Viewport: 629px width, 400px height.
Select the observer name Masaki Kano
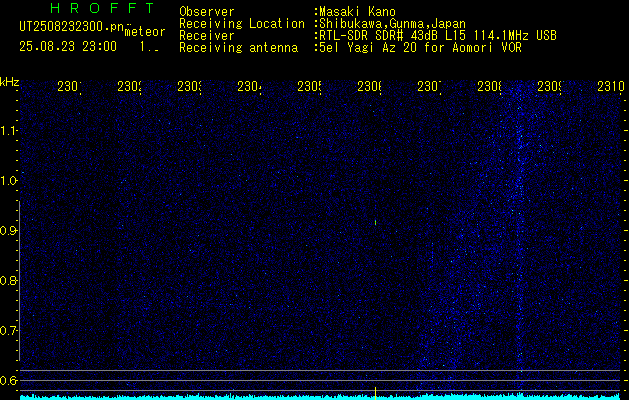pos(357,11)
